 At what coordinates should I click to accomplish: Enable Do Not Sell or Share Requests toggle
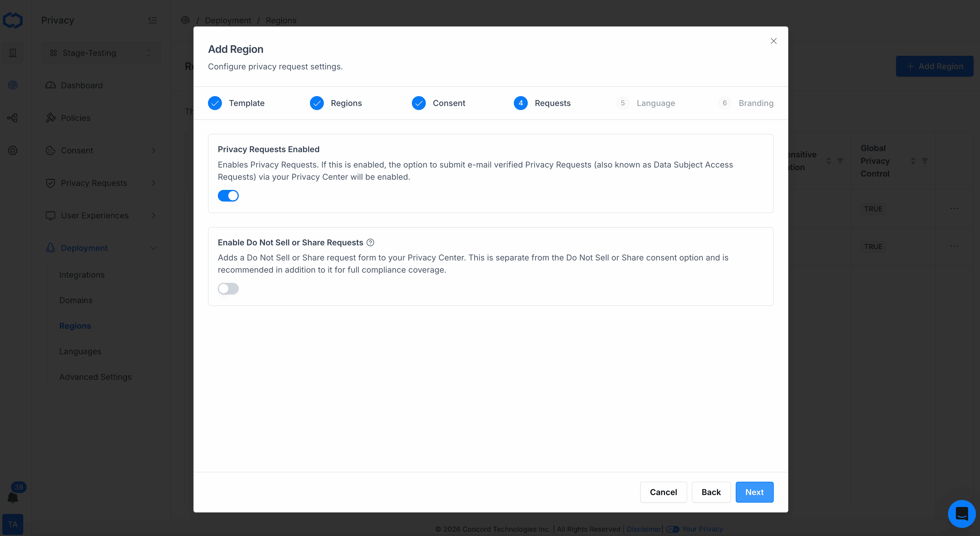pyautogui.click(x=228, y=288)
